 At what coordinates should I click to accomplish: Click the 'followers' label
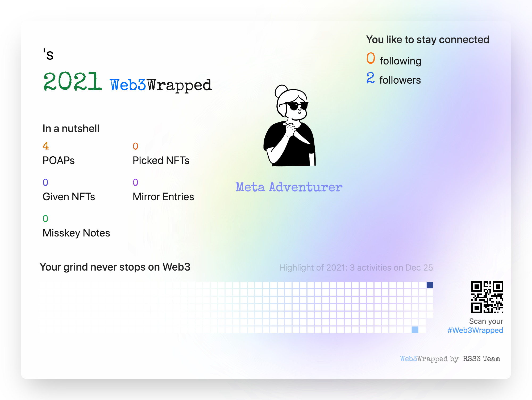400,80
